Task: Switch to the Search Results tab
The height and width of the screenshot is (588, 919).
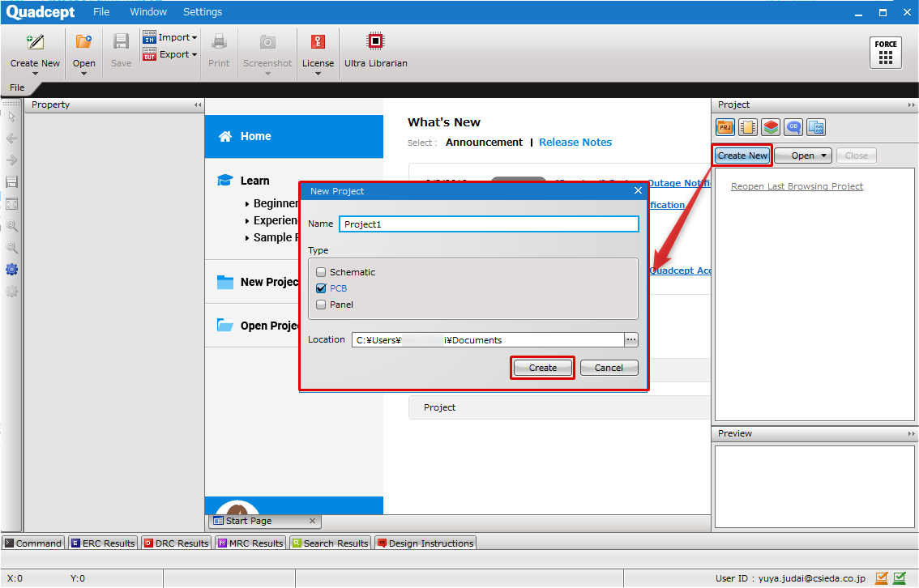Action: click(x=330, y=543)
